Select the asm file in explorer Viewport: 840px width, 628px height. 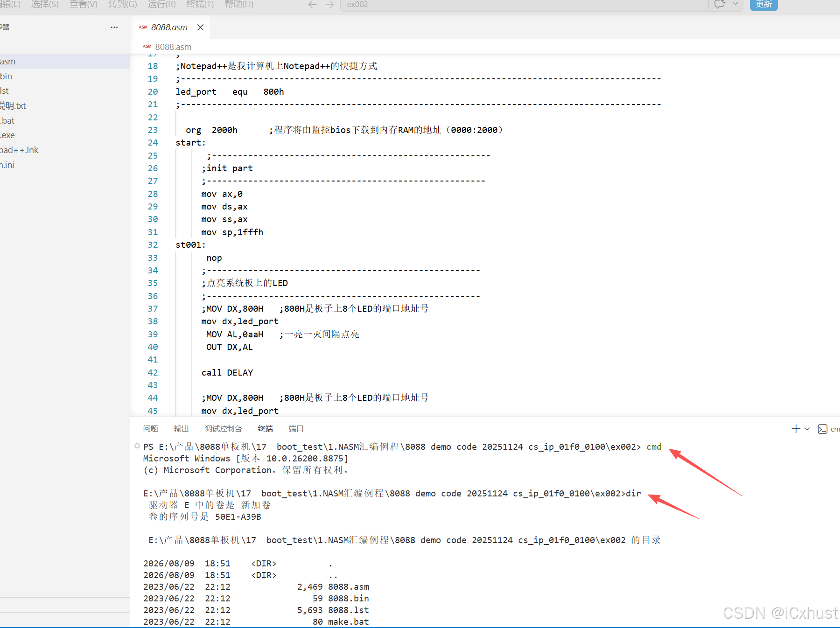(x=65, y=62)
